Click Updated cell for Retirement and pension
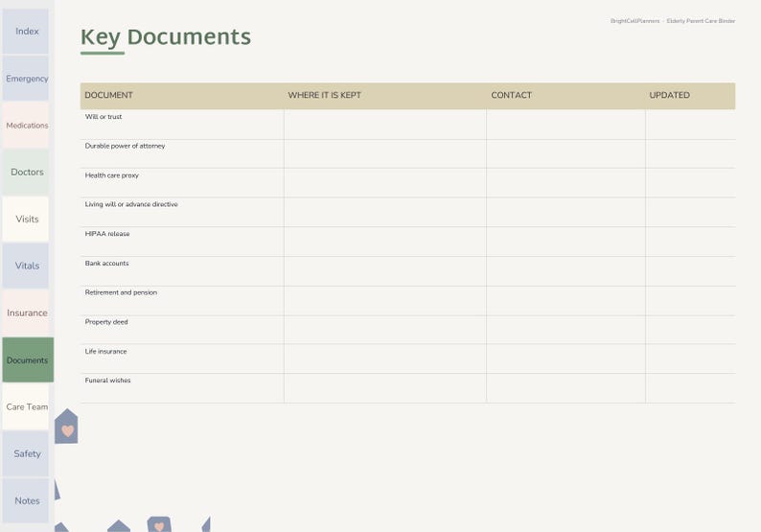Viewport: 761px width, 532px height. [x=691, y=301]
